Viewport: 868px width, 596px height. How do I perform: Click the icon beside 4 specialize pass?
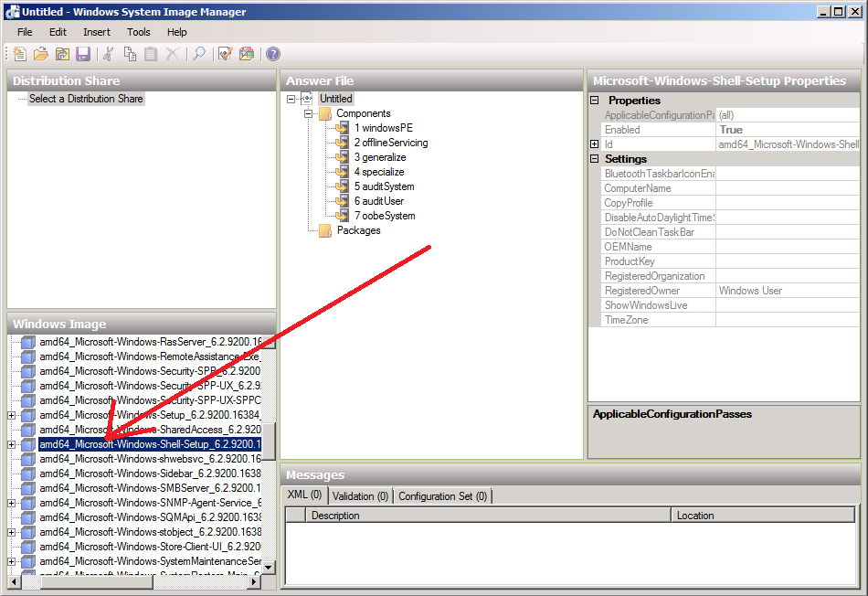click(342, 172)
